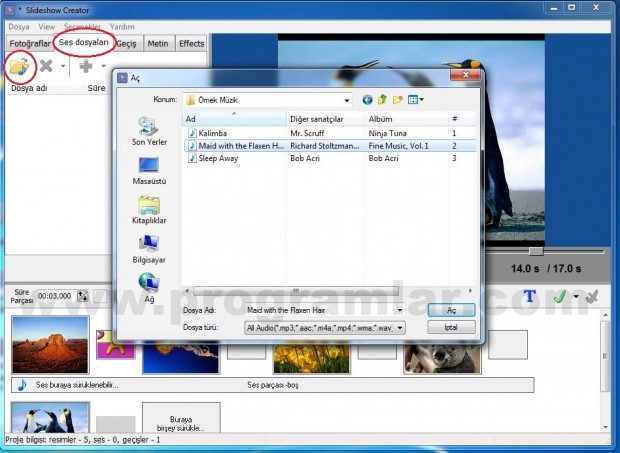The height and width of the screenshot is (453, 620).
Task: Click the green checkmark apply icon
Action: pyautogui.click(x=560, y=296)
